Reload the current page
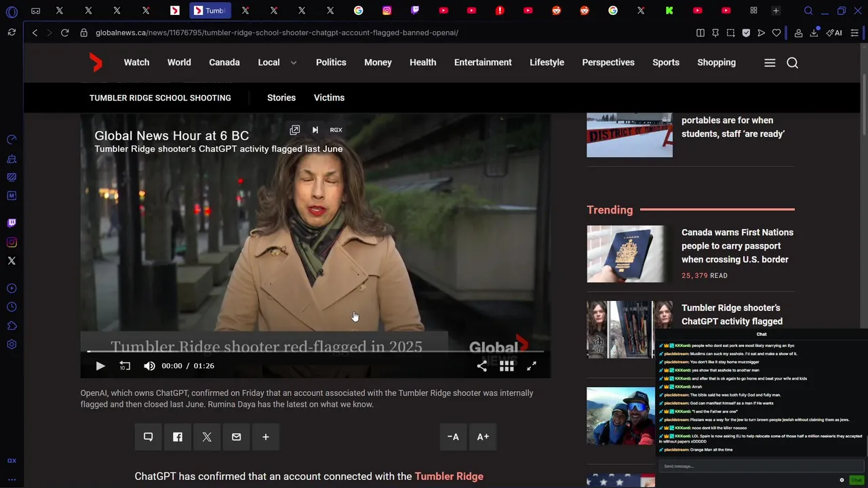 [65, 33]
